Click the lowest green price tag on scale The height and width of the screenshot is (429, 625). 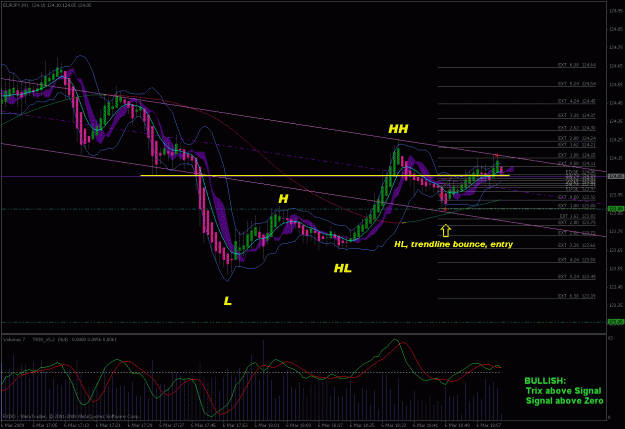pyautogui.click(x=615, y=322)
